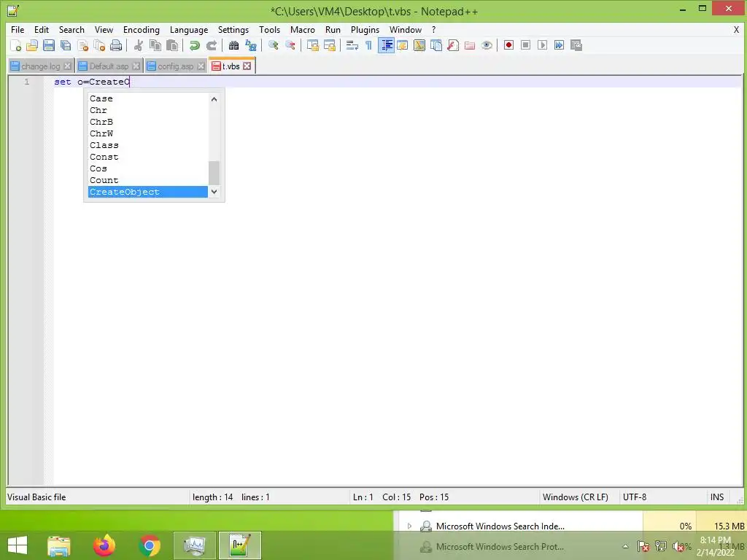Click the Copy toolbar icon
This screenshot has height=560, width=747.
point(155,45)
